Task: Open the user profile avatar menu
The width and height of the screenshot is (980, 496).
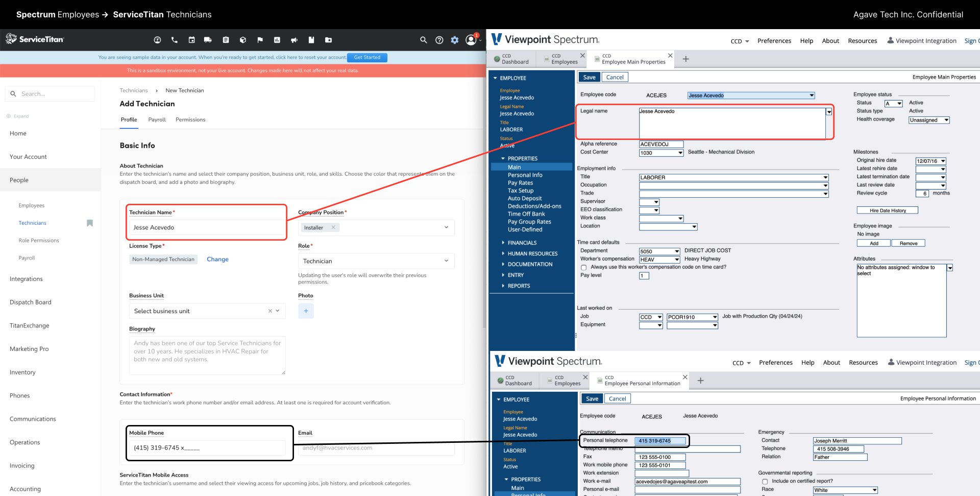Action: point(471,40)
